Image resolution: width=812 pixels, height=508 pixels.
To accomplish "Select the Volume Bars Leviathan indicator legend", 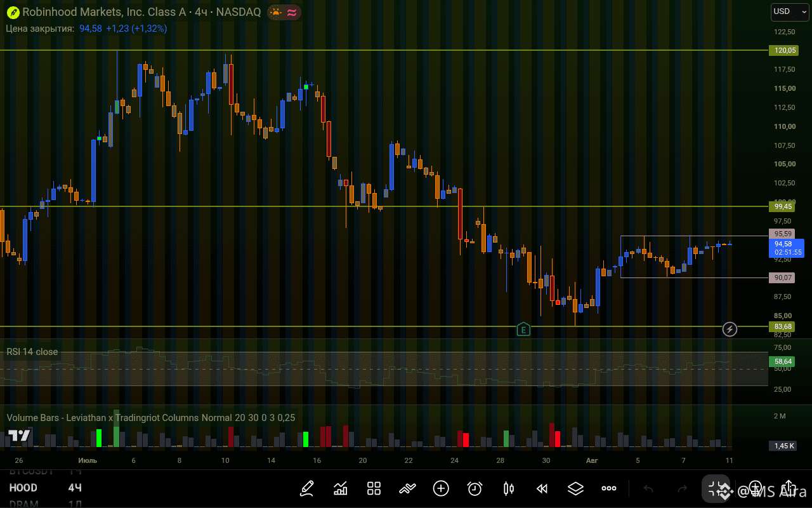I will 151,417.
